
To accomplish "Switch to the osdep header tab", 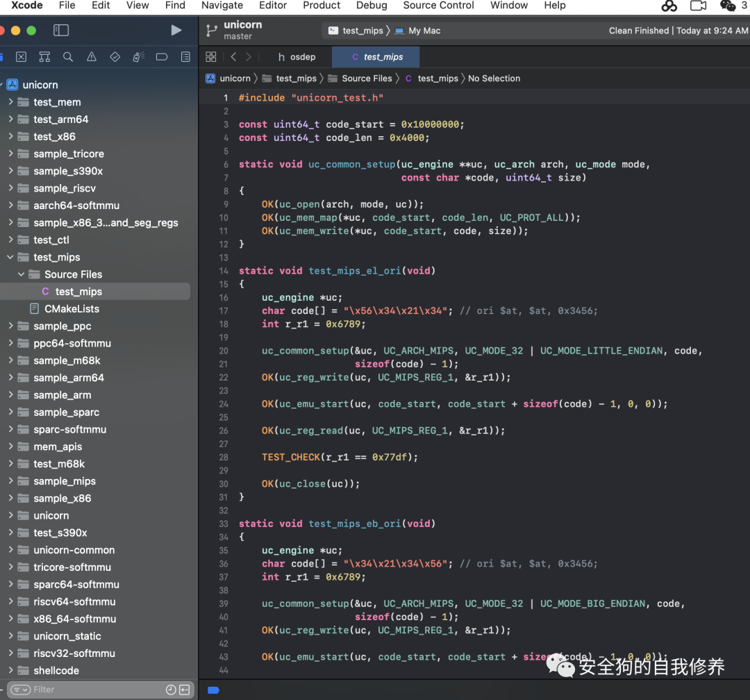I will pos(297,57).
